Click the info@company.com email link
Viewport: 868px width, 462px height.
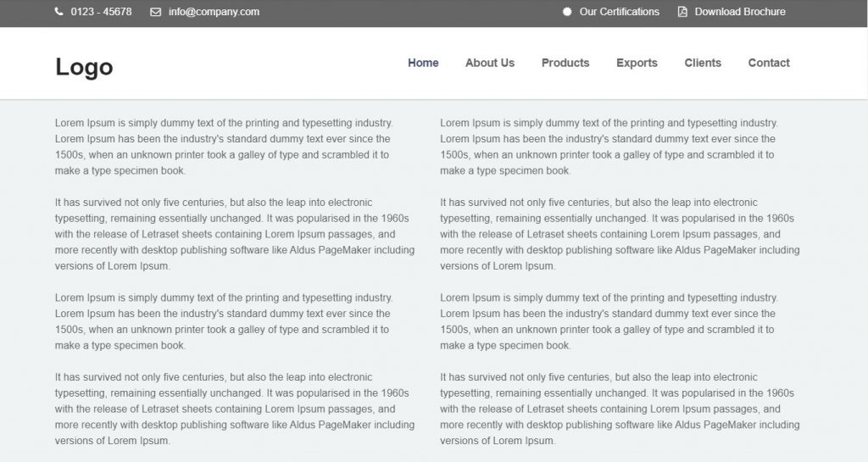[x=214, y=12]
